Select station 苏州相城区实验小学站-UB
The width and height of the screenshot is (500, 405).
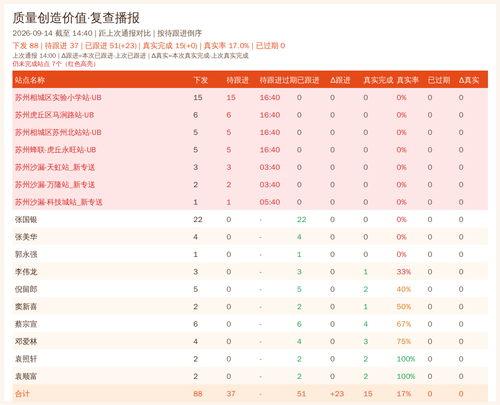click(x=58, y=98)
